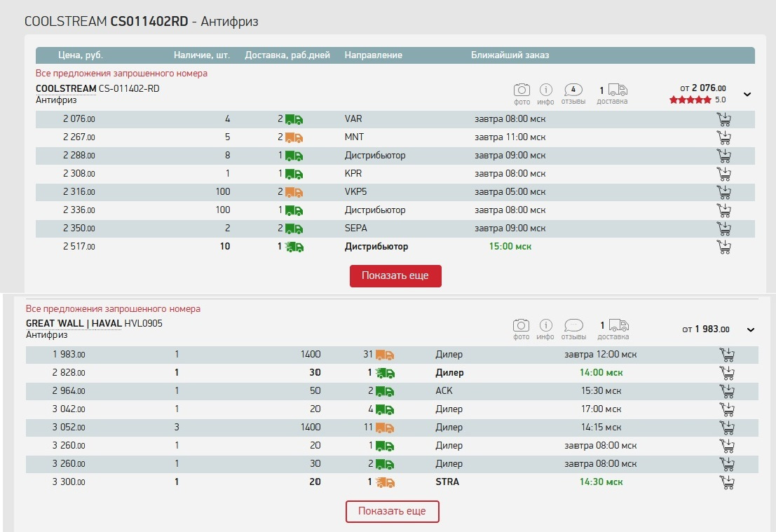Add the KPR direction offer to cart

tap(724, 174)
